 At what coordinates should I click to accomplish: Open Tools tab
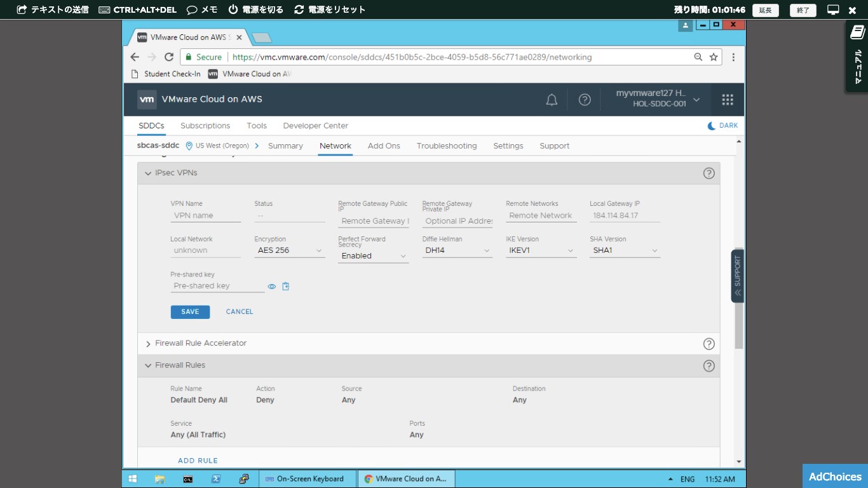pos(257,126)
